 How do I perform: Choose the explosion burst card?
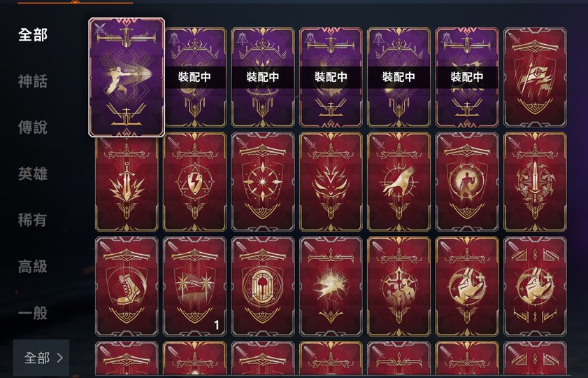(331, 286)
